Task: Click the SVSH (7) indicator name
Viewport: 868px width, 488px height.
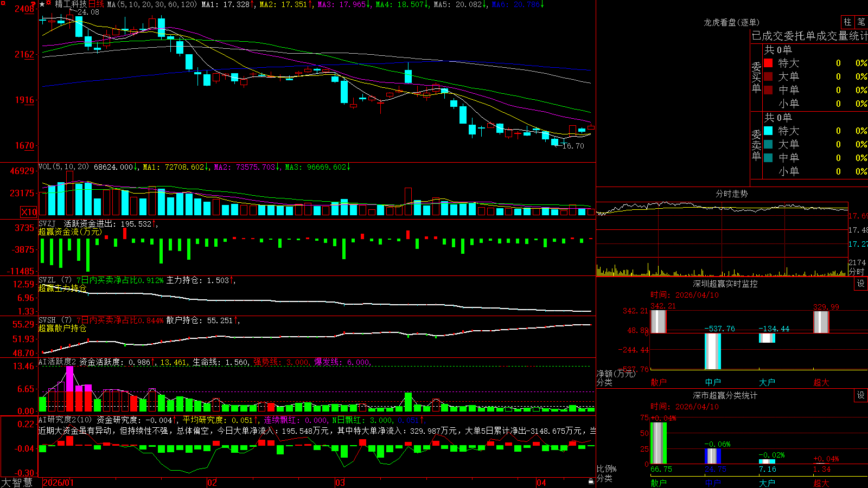Action: coord(55,320)
